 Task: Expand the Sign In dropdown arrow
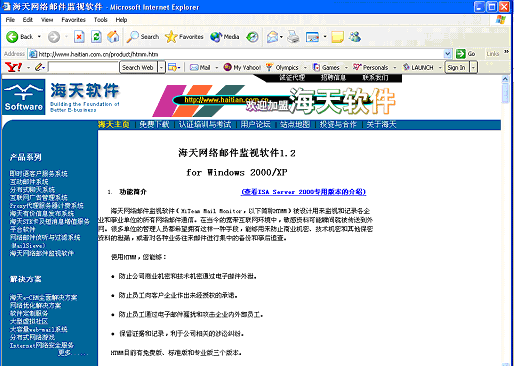(473, 67)
